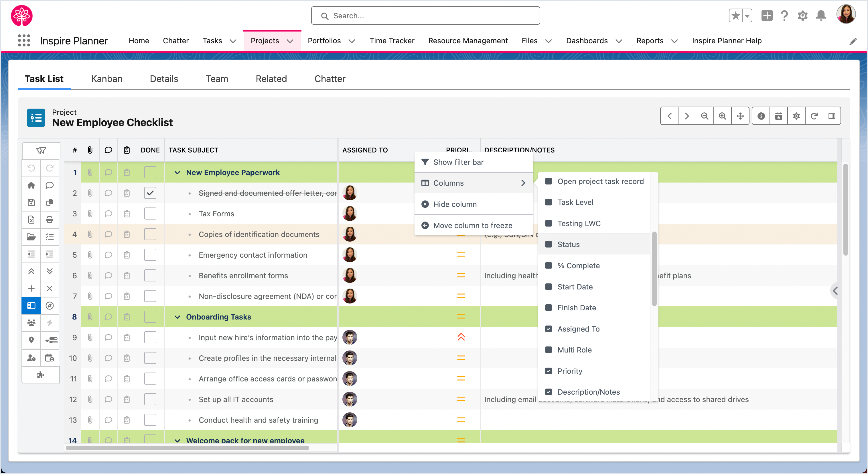Enable the Task Level column
Image resolution: width=868 pixels, height=474 pixels.
click(549, 202)
